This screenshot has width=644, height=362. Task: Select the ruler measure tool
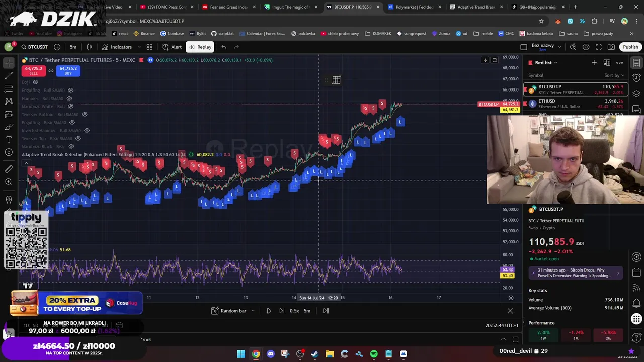point(9,169)
